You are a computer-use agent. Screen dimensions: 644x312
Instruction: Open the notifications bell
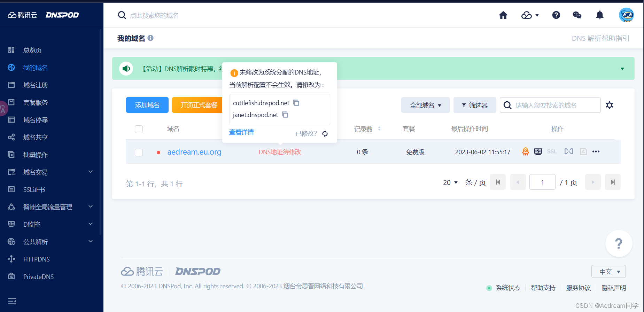tap(600, 15)
